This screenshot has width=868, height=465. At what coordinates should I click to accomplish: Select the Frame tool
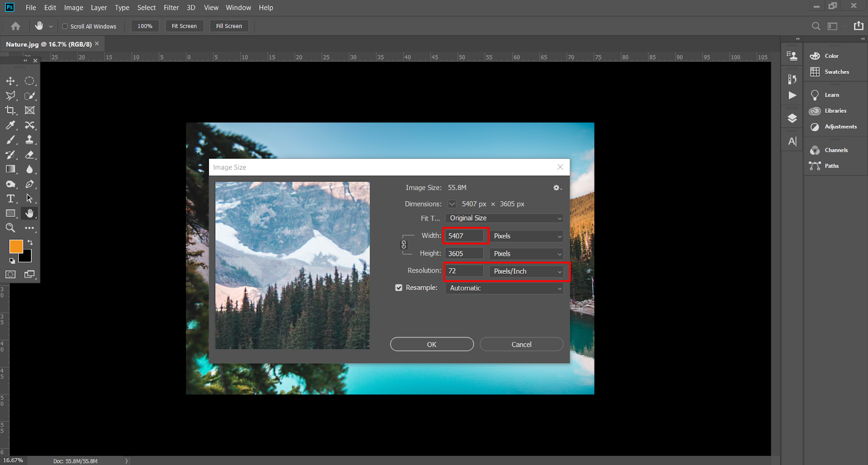29,110
